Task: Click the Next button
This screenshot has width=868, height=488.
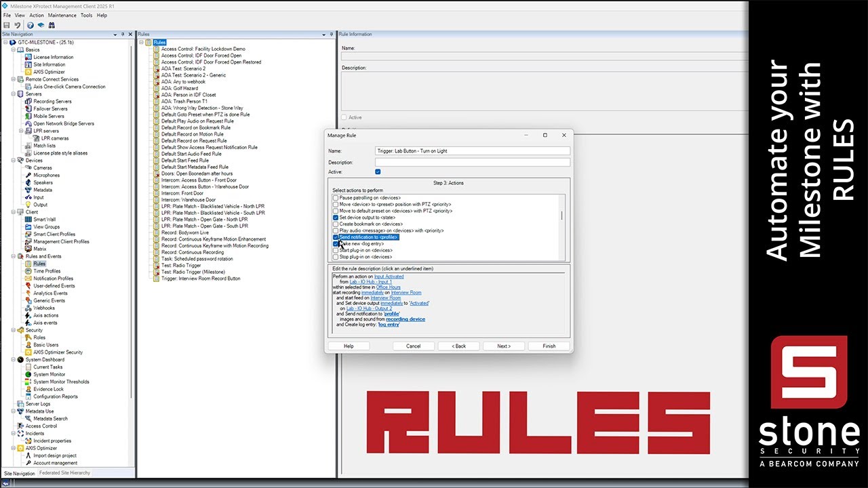Action: [x=504, y=346]
